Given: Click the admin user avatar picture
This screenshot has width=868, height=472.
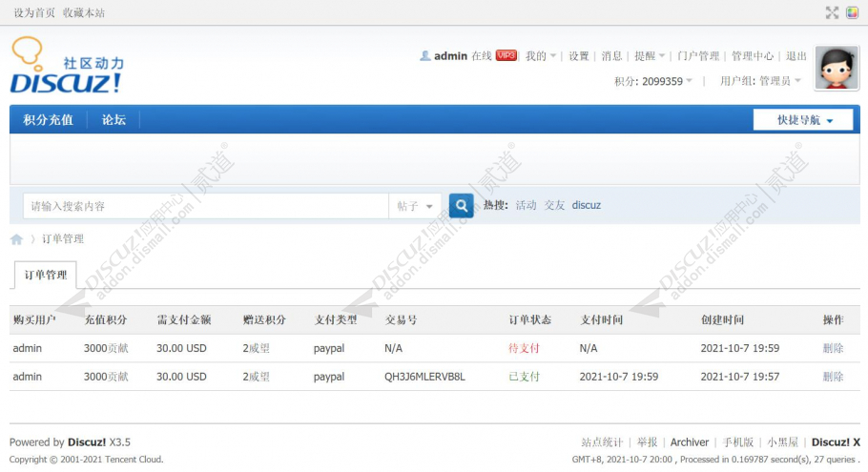Looking at the screenshot, I should [x=837, y=68].
